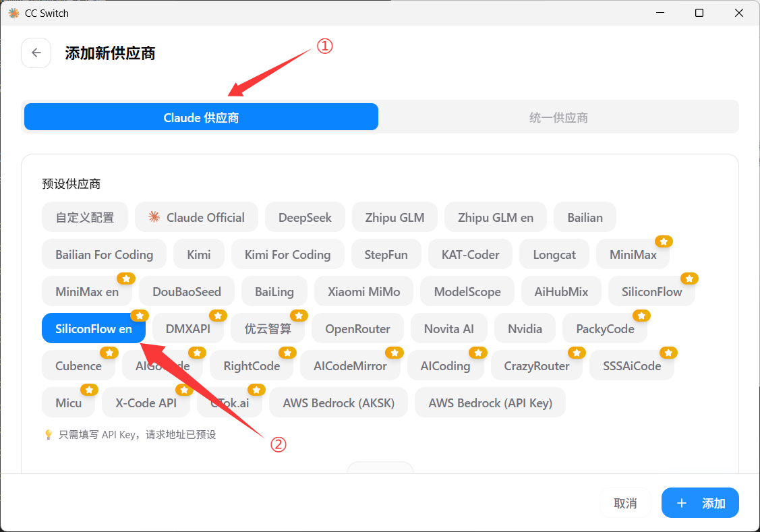Click the plus icon in the add button
The width and height of the screenshot is (760, 532).
click(x=682, y=504)
